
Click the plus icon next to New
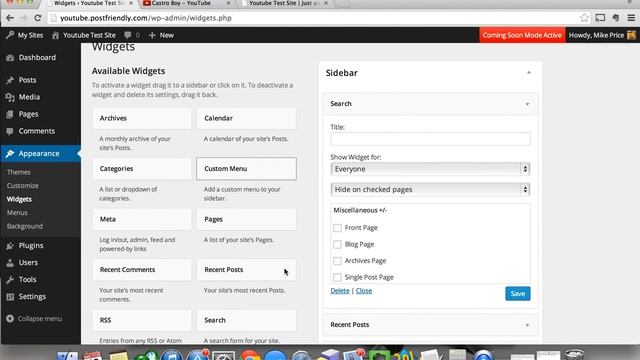click(x=152, y=36)
